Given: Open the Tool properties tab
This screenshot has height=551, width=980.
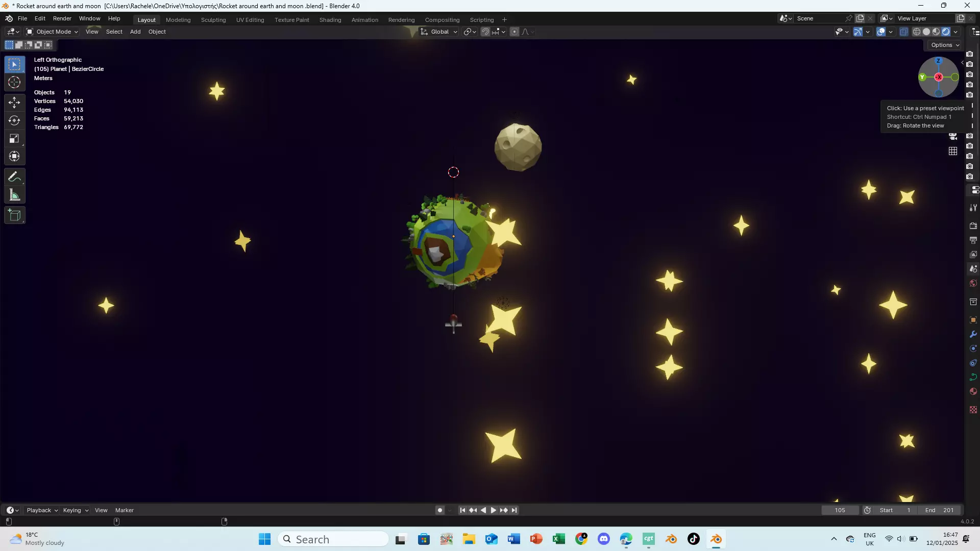Looking at the screenshot, I should (x=973, y=208).
